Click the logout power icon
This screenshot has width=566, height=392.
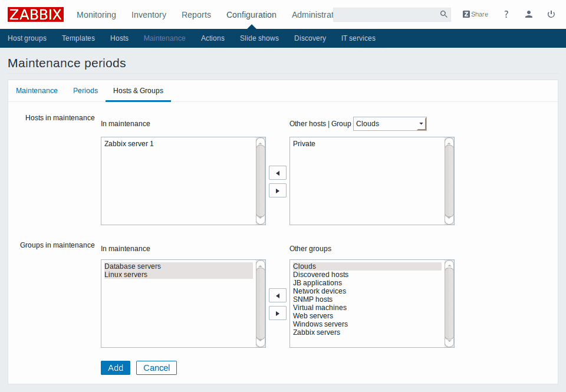551,14
